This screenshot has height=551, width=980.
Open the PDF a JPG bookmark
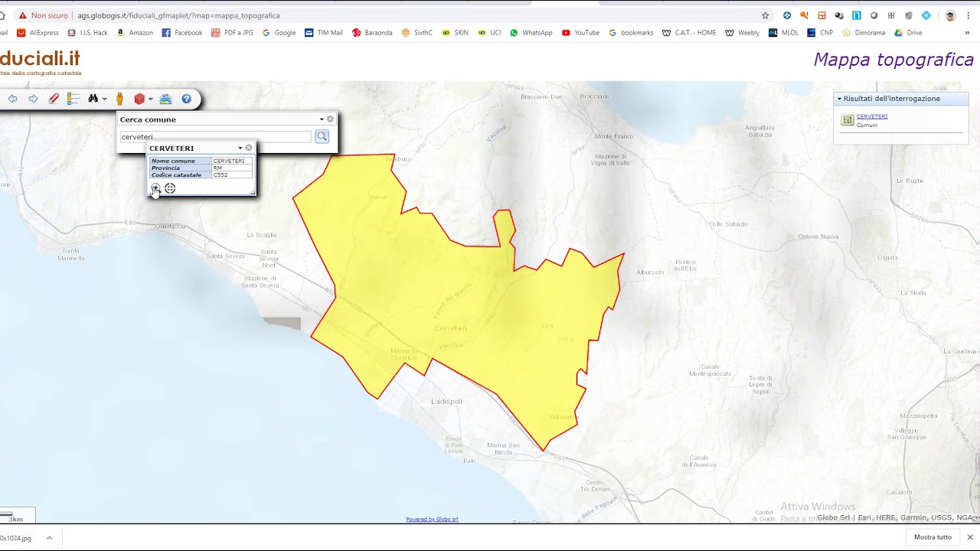pos(232,33)
